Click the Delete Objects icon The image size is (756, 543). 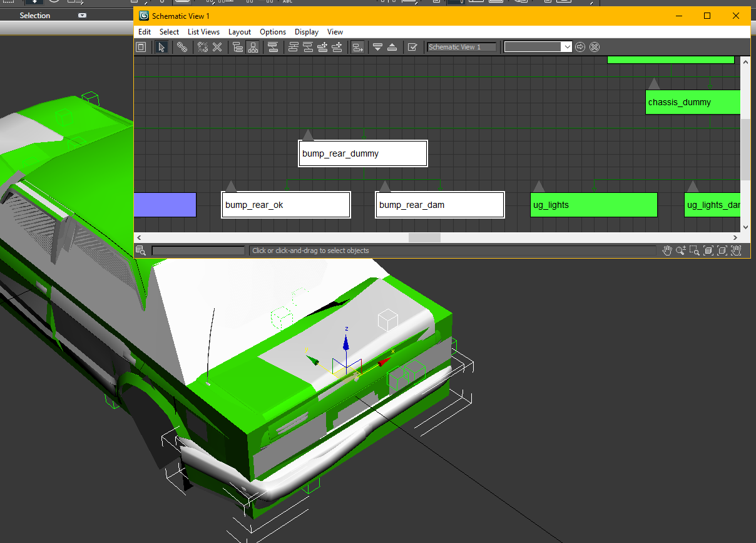point(217,46)
